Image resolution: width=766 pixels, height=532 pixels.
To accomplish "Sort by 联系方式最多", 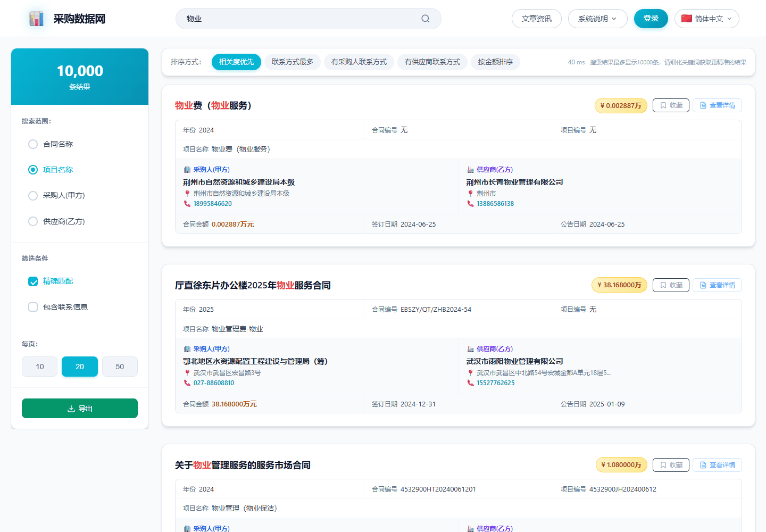I will [293, 62].
